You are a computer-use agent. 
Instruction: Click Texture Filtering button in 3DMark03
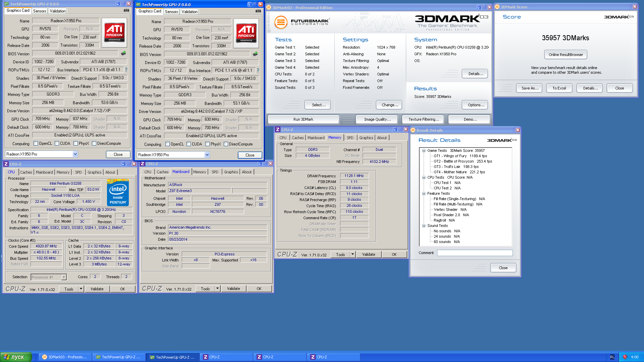[423, 119]
